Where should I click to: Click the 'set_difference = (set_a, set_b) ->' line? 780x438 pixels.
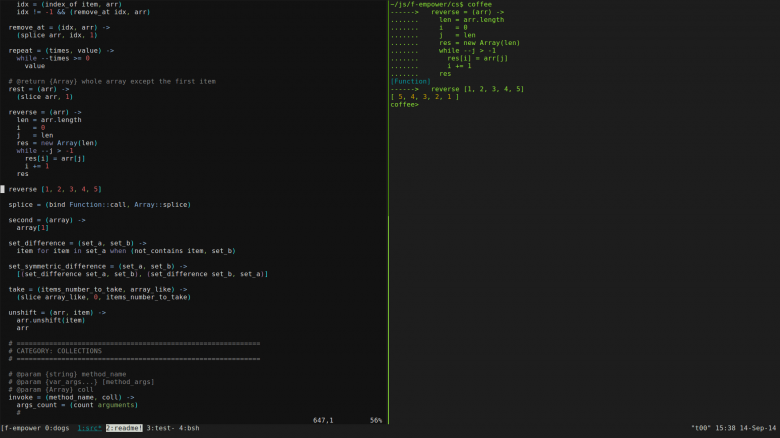click(78, 243)
